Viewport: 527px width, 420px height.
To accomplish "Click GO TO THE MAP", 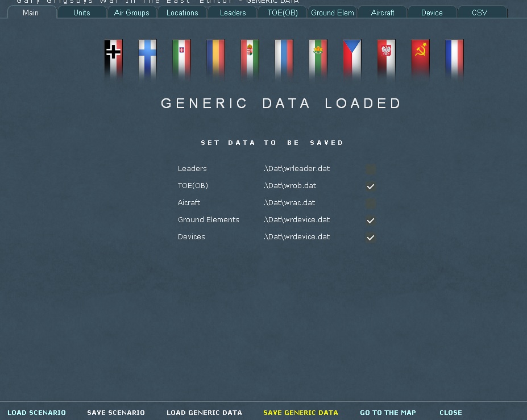I will point(388,413).
